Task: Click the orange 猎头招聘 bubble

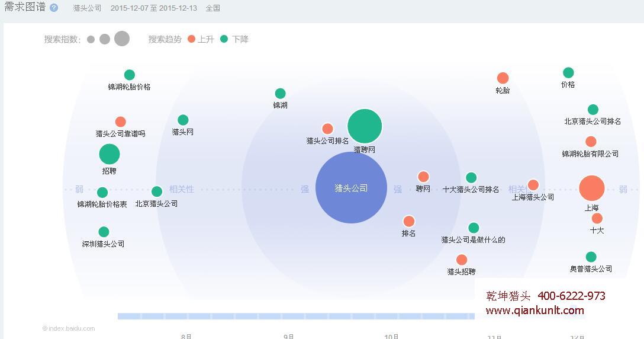Action: (462, 260)
